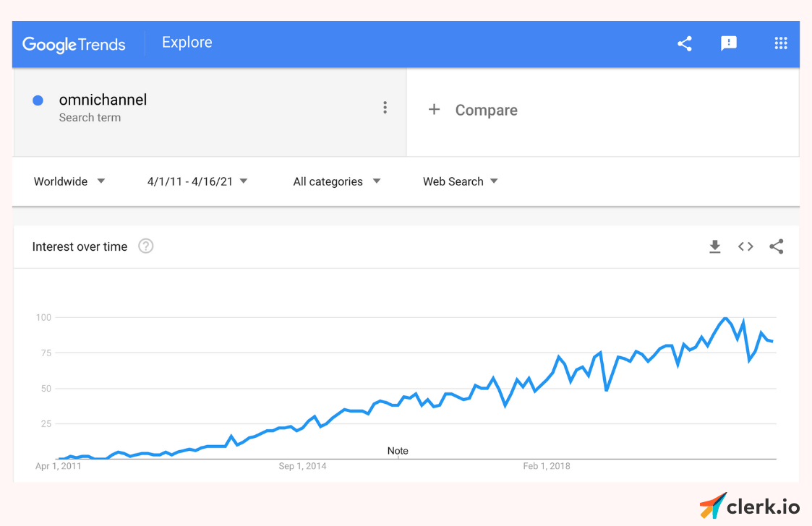Open the Explore section
Screen dimensions: 812x526
point(187,43)
